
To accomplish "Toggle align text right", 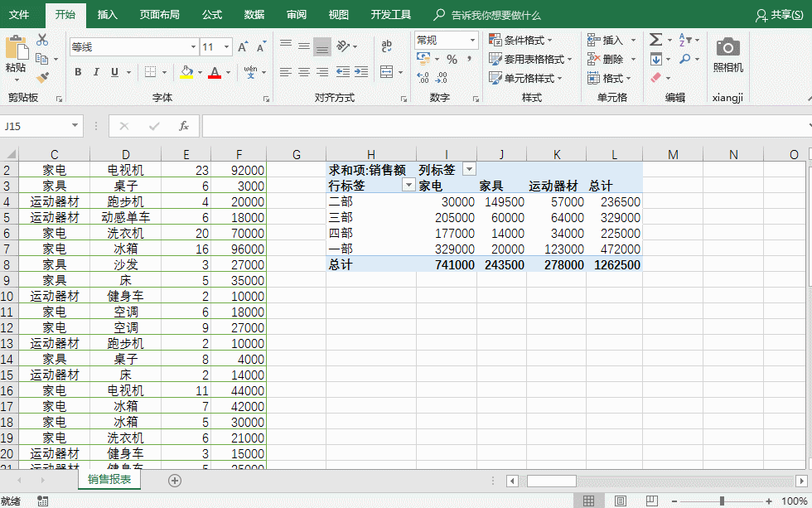I will click(322, 72).
